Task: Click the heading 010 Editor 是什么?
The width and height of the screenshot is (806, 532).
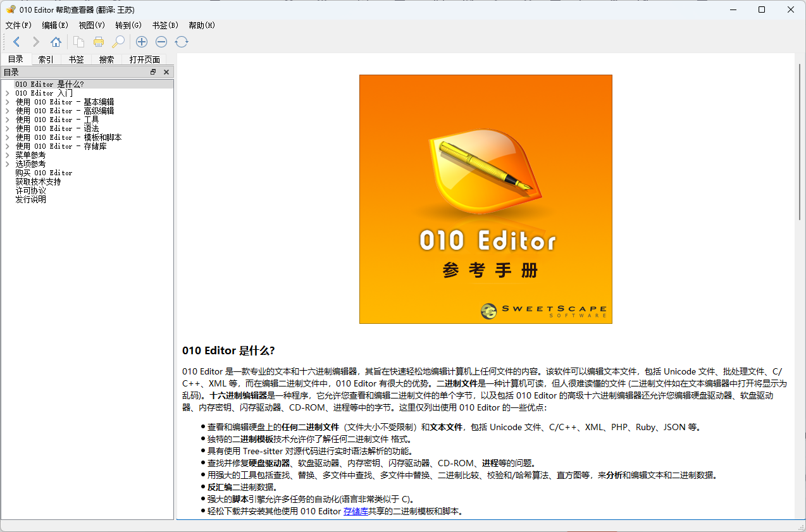Action: click(228, 351)
